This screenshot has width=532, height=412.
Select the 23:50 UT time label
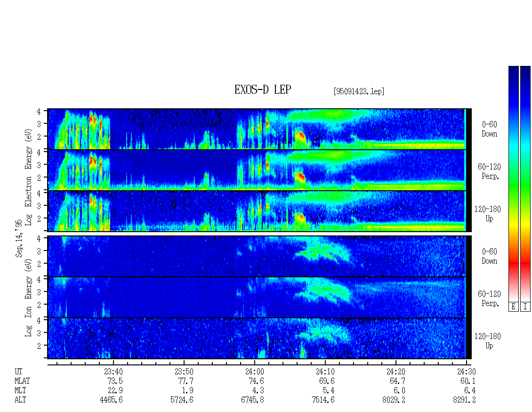point(184,372)
